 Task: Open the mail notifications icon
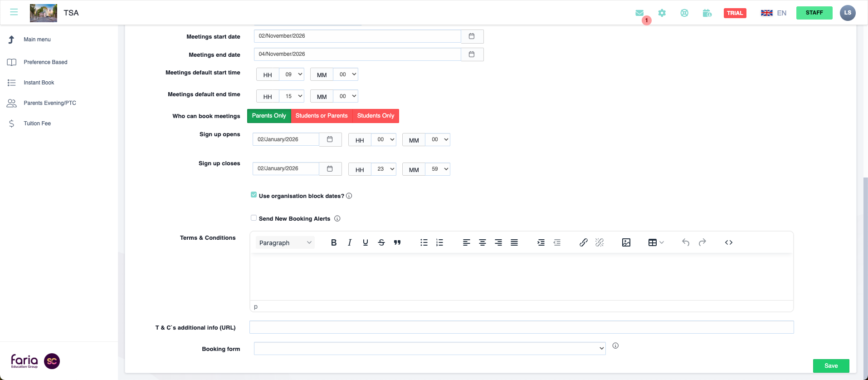pyautogui.click(x=639, y=13)
